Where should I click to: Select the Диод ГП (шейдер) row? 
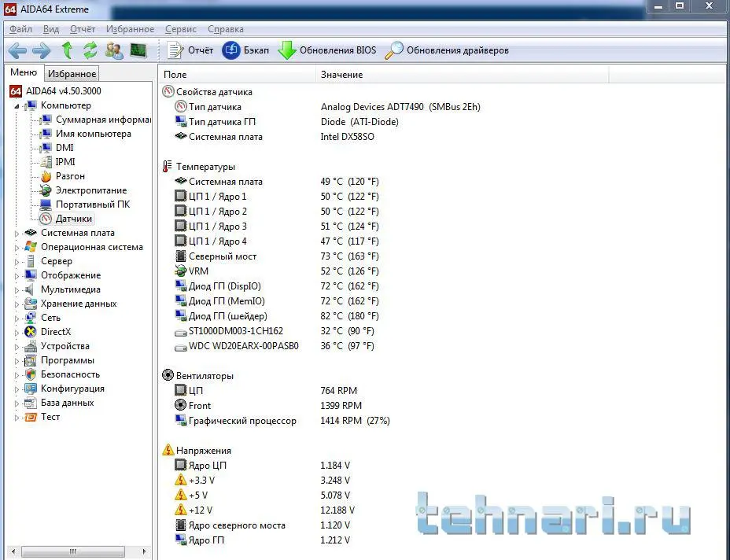pyautogui.click(x=277, y=315)
